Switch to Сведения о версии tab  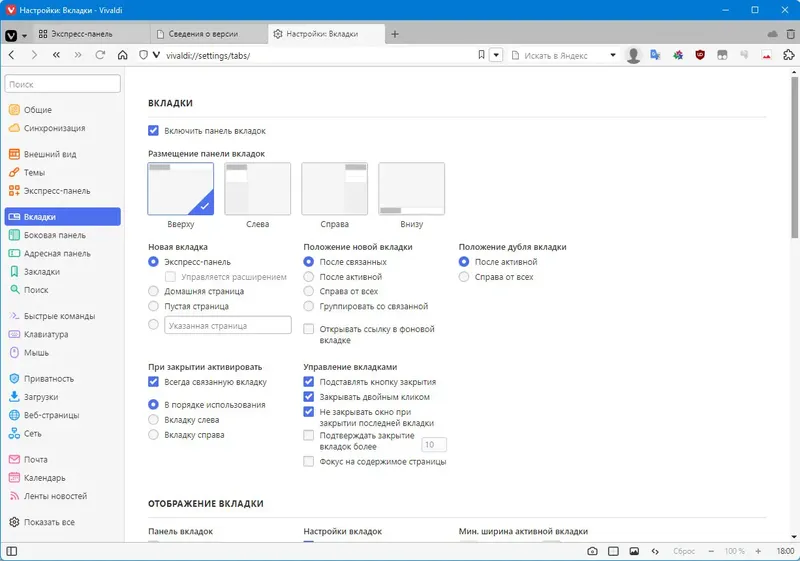tap(209, 34)
